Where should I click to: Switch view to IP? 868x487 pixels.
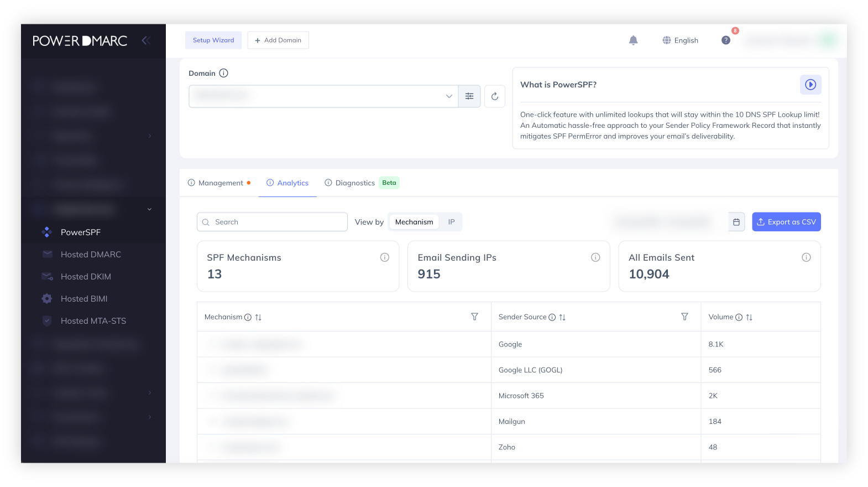click(x=451, y=222)
